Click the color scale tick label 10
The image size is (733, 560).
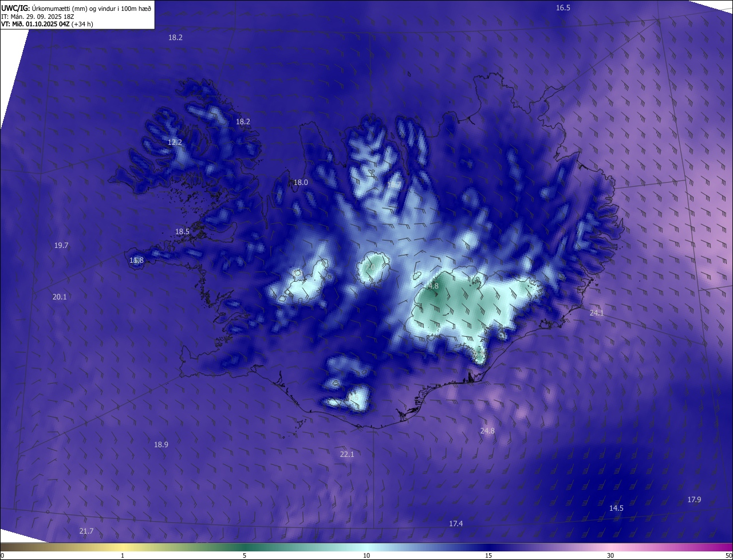366,555
